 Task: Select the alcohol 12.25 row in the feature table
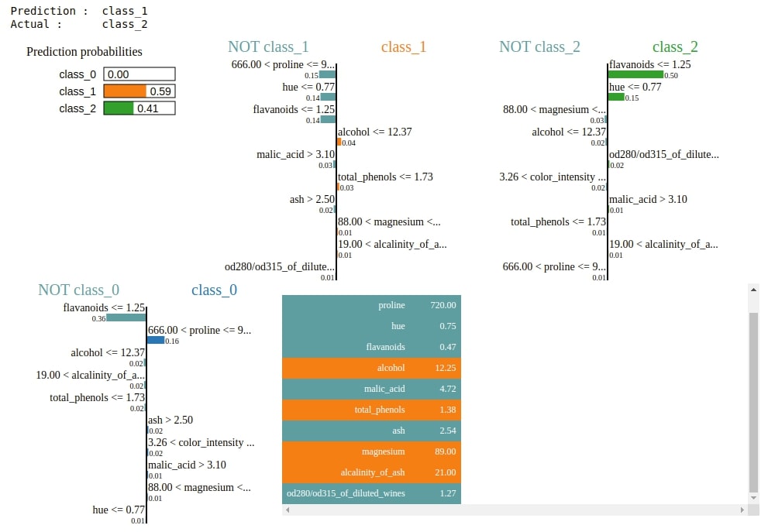tap(370, 368)
